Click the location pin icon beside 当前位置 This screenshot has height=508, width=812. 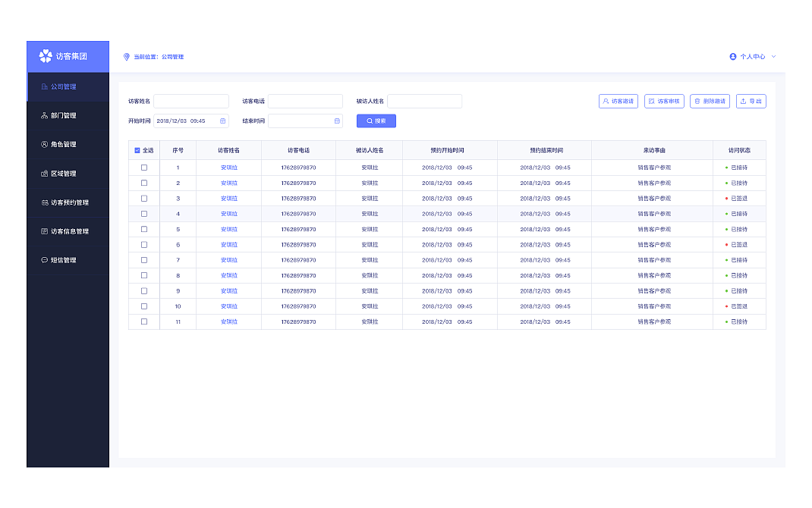[x=127, y=57]
